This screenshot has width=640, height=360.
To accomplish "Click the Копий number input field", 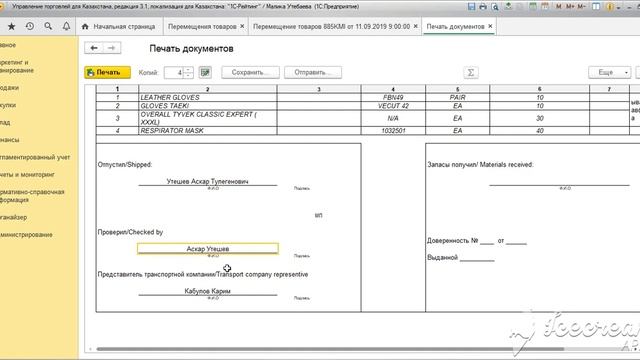I will [x=174, y=72].
